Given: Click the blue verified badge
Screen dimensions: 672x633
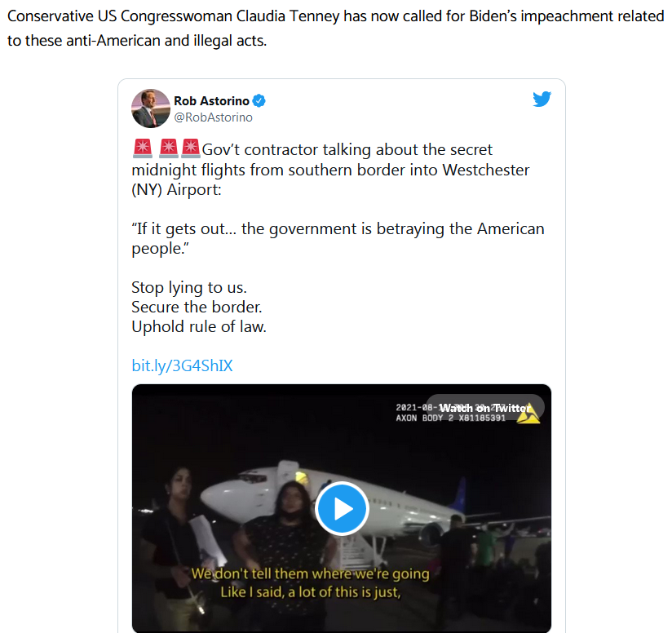Looking at the screenshot, I should click(259, 101).
